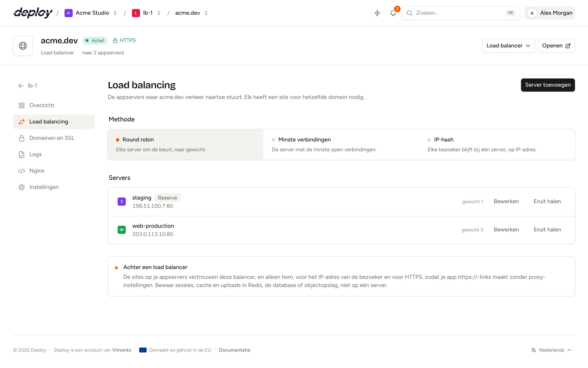This screenshot has height=368, width=588.
Task: Click Eruit halen for web-production
Action: click(x=547, y=230)
